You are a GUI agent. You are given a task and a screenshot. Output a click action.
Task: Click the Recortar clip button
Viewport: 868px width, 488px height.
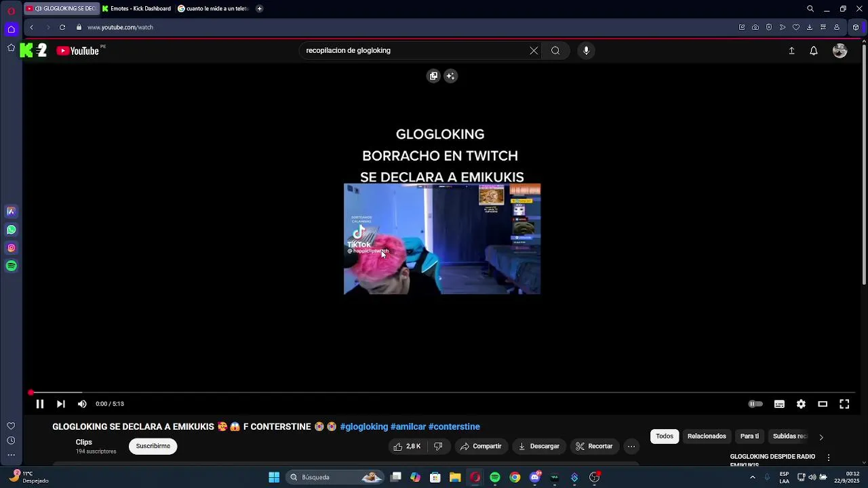[x=594, y=447]
